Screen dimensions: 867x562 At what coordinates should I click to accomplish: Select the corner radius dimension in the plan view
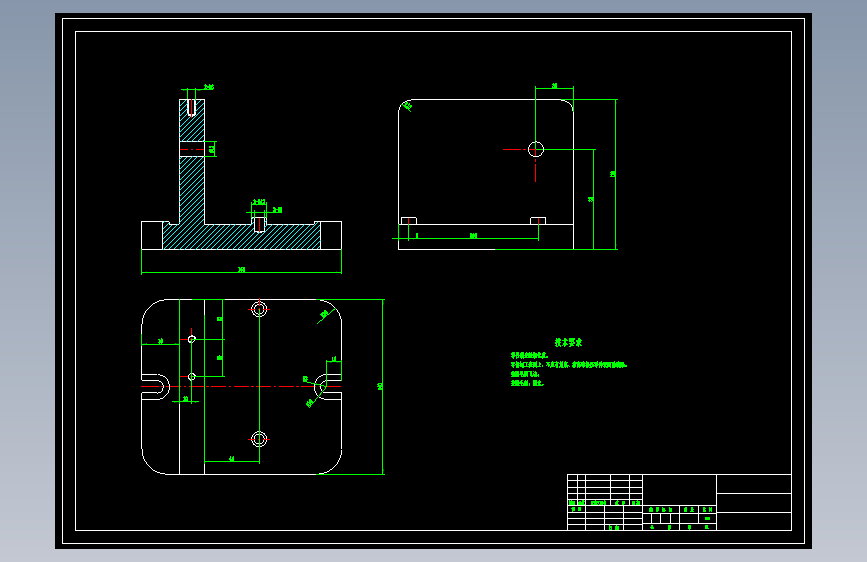click(323, 315)
